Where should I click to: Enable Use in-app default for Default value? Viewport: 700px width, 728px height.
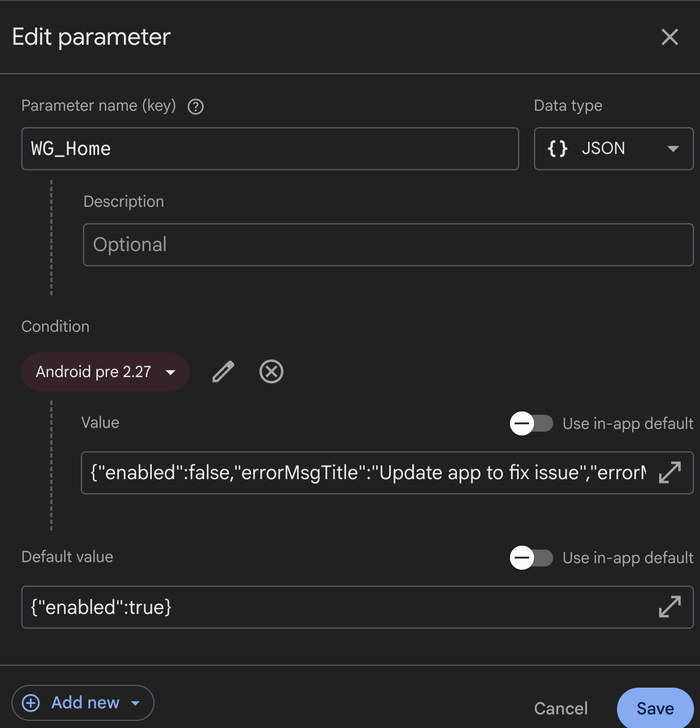pyautogui.click(x=532, y=558)
